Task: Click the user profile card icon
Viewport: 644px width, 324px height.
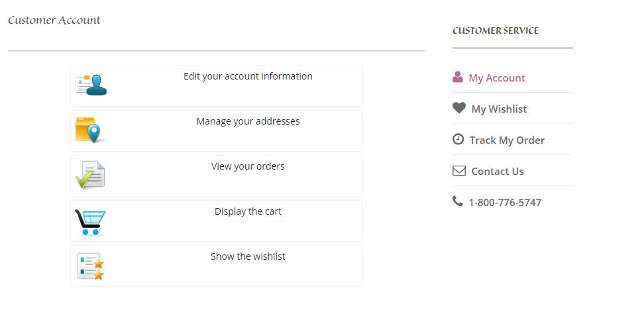Action: (91, 85)
